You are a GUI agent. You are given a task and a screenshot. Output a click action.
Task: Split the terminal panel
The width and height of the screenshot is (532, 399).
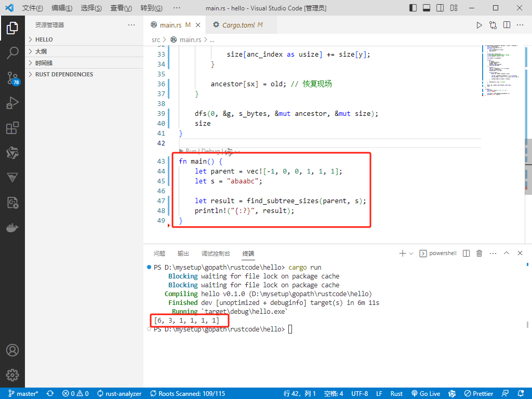(x=466, y=253)
